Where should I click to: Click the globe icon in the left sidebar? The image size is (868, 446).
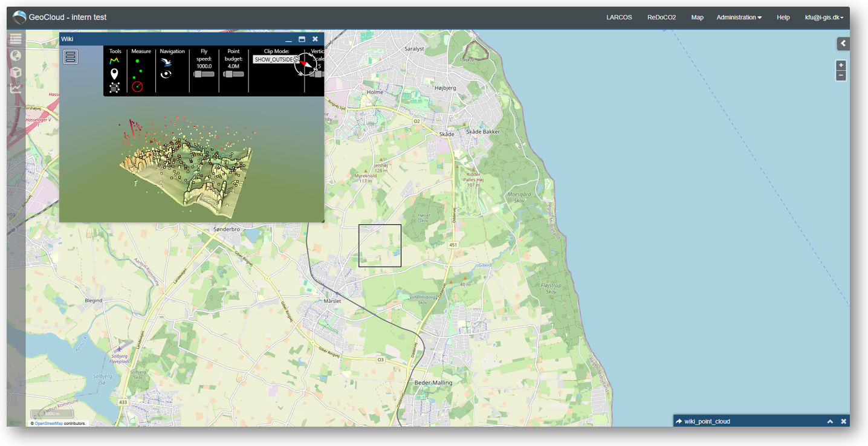[16, 56]
